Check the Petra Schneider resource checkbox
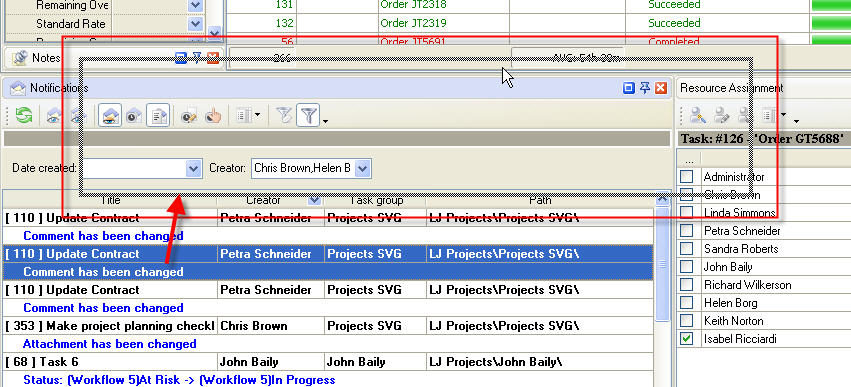851x387 pixels. (687, 231)
